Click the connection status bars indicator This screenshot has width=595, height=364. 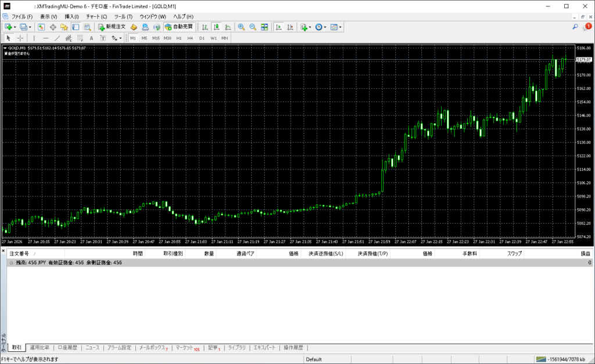pos(540,359)
